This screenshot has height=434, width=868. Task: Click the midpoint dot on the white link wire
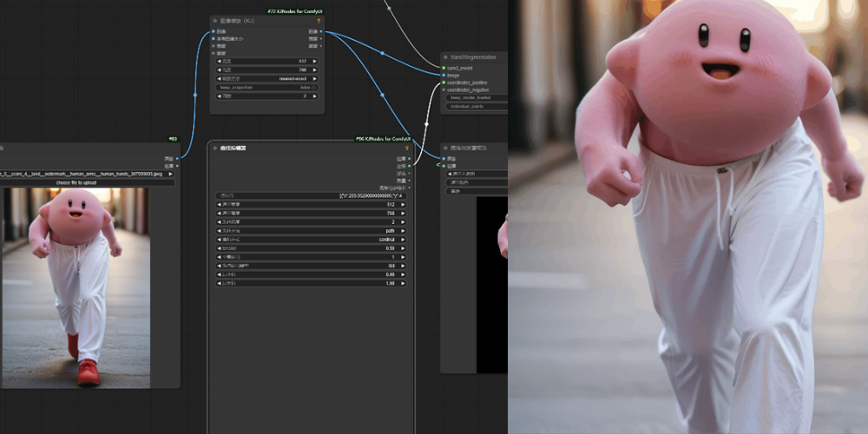click(426, 124)
